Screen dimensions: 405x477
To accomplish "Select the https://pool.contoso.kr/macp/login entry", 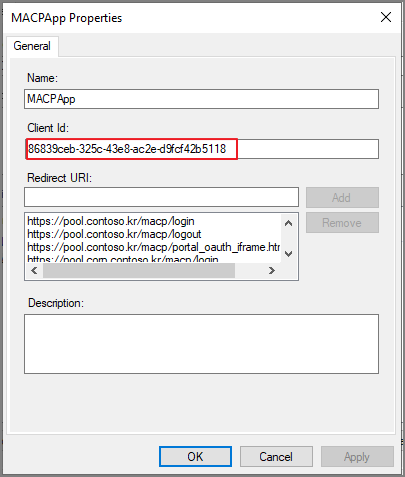I will (x=111, y=221).
